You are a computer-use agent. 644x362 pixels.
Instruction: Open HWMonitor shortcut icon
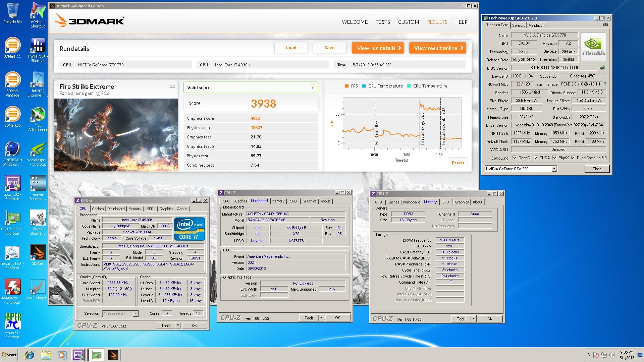point(12,292)
